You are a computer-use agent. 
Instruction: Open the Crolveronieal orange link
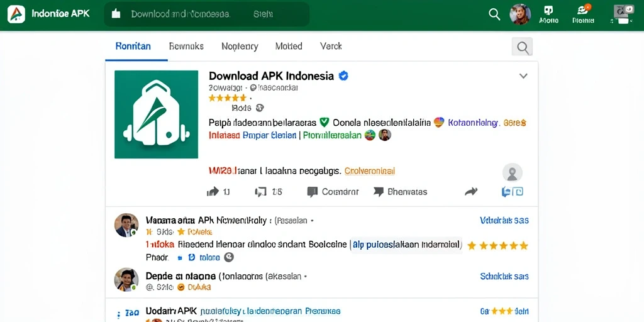coord(370,171)
